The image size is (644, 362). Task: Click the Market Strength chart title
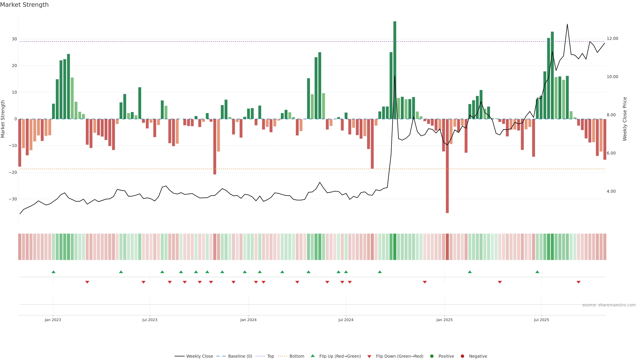[x=24, y=5]
